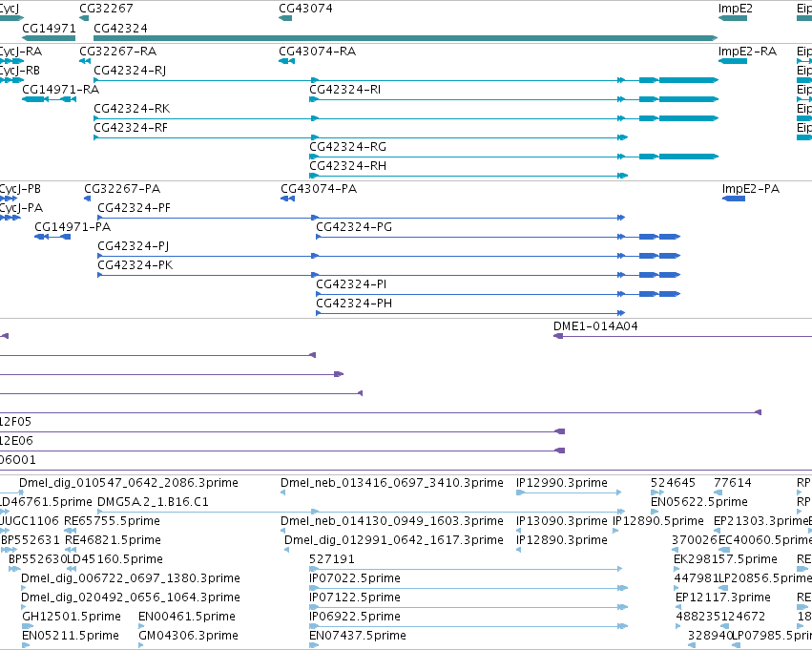812x650 pixels.
Task: Click the 77614 EST label
Action: pos(732,483)
